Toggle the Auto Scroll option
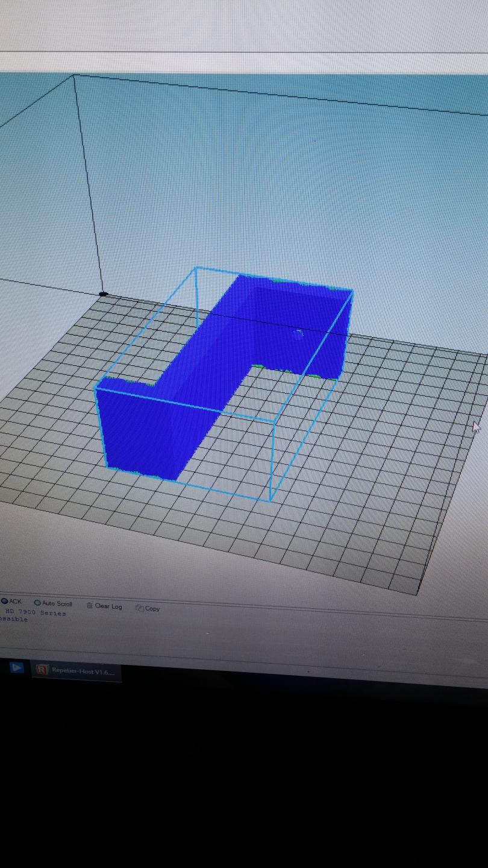 point(53,603)
